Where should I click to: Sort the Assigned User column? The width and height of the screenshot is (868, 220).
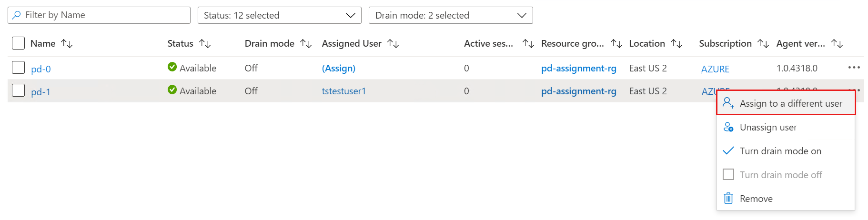[393, 44]
